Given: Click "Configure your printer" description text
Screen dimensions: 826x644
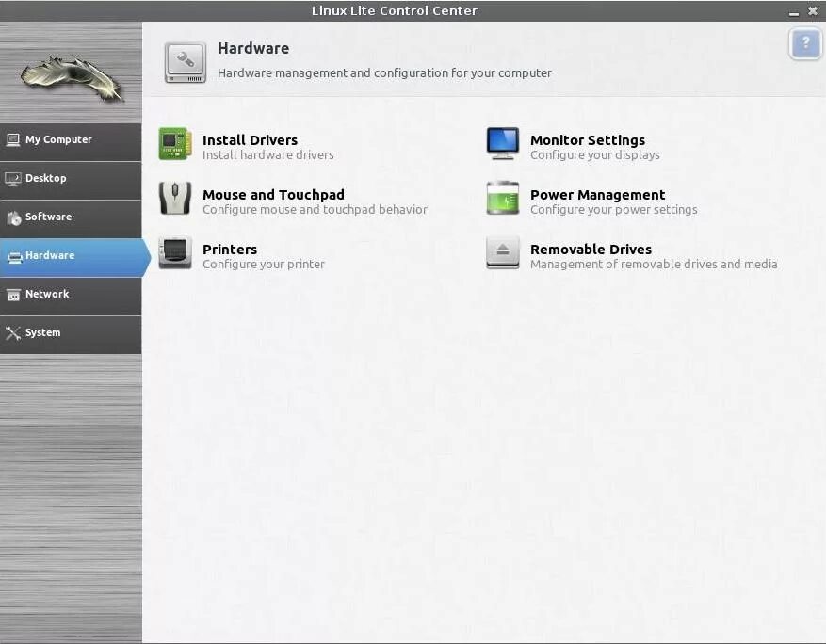Looking at the screenshot, I should click(264, 265).
